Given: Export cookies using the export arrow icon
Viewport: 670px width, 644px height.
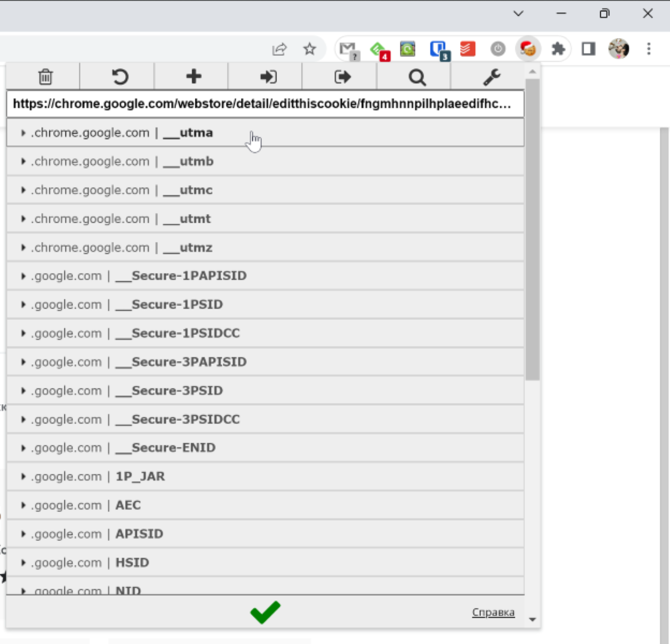Looking at the screenshot, I should (x=342, y=76).
